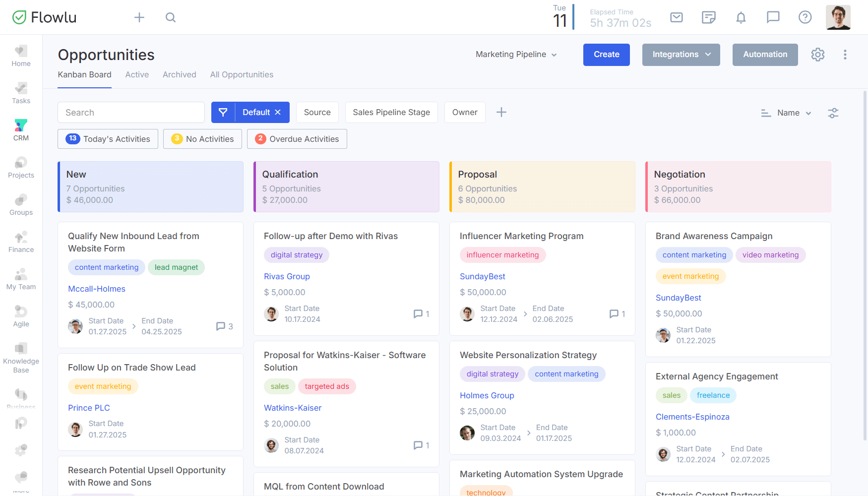This screenshot has width=868, height=496.
Task: Open the CRM module in the sidebar
Action: coord(20,129)
